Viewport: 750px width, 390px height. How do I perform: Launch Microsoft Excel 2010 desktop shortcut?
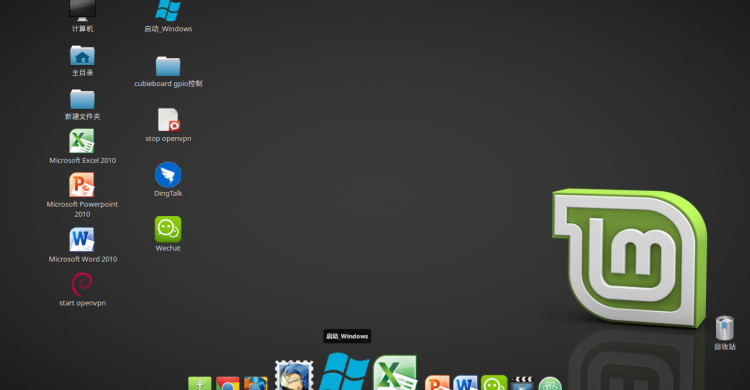click(82, 141)
